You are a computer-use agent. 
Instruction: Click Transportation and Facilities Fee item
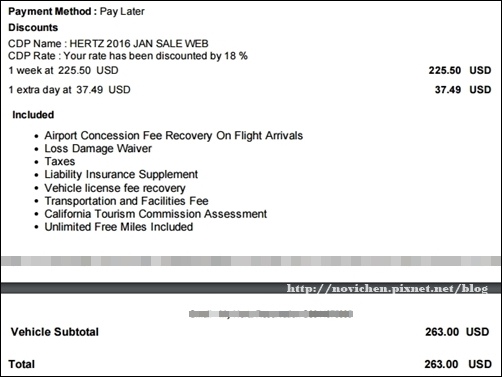126,201
